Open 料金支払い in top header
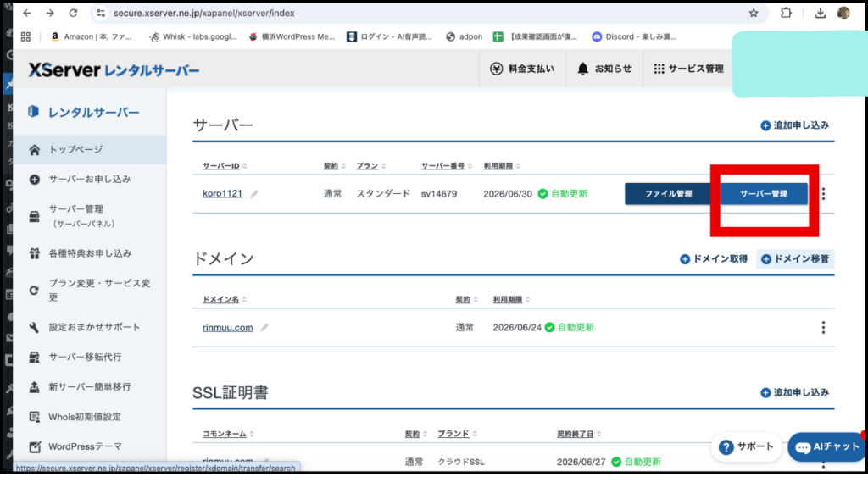868x488 pixels. [x=522, y=69]
